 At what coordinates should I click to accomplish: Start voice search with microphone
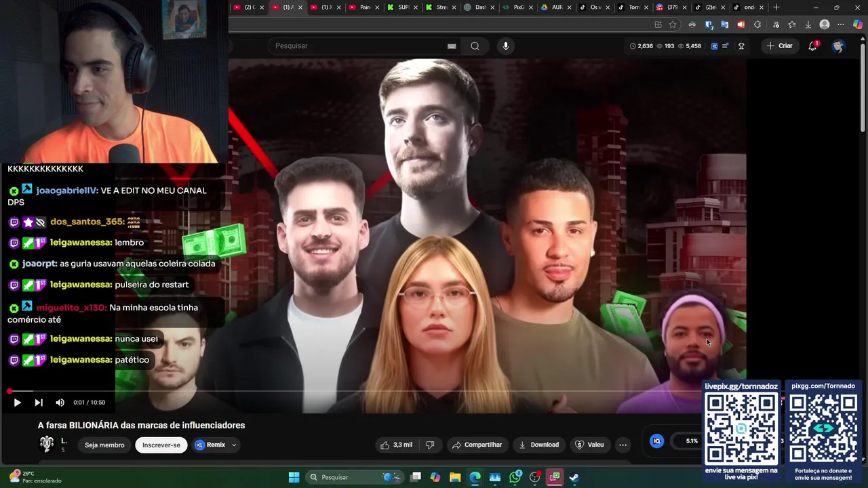(x=505, y=46)
